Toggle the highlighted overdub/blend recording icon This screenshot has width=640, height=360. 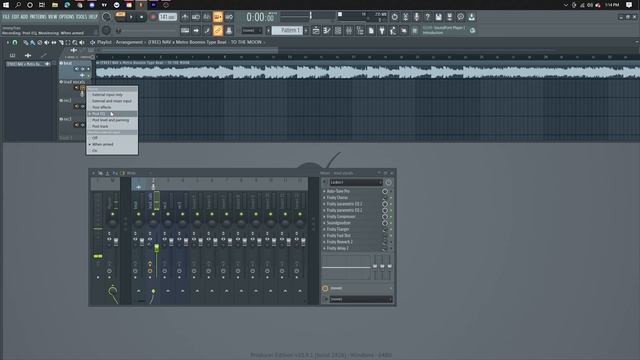pyautogui.click(x=218, y=17)
